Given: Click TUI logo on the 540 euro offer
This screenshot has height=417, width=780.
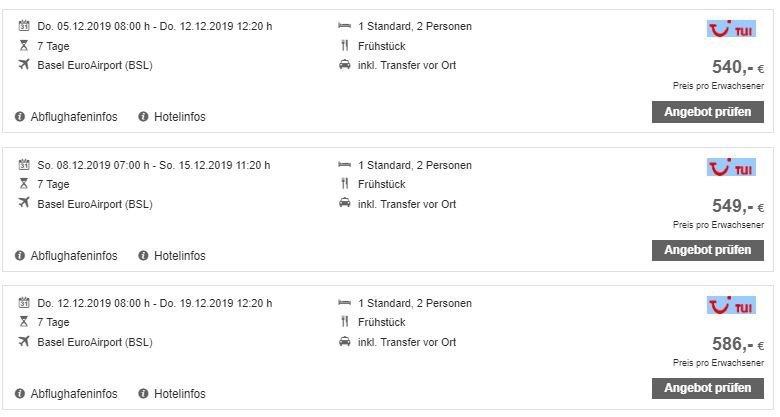Looking at the screenshot, I should tap(731, 29).
